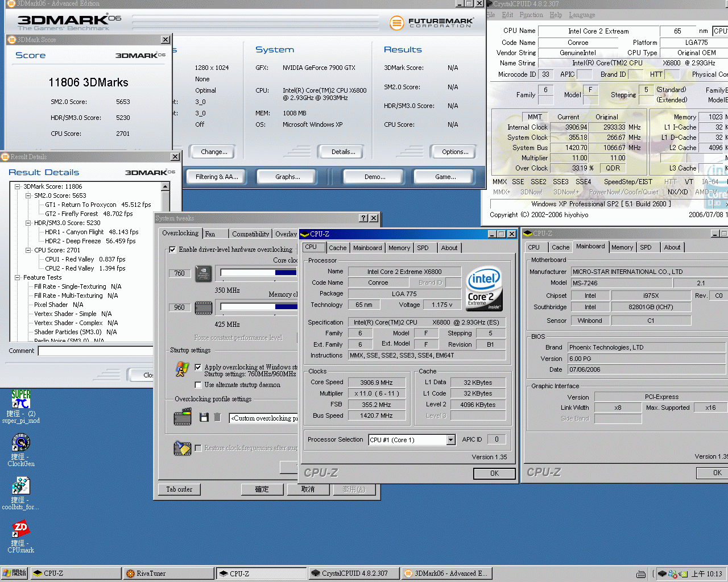Click the Windows Start button on the taskbar

[x=14, y=573]
